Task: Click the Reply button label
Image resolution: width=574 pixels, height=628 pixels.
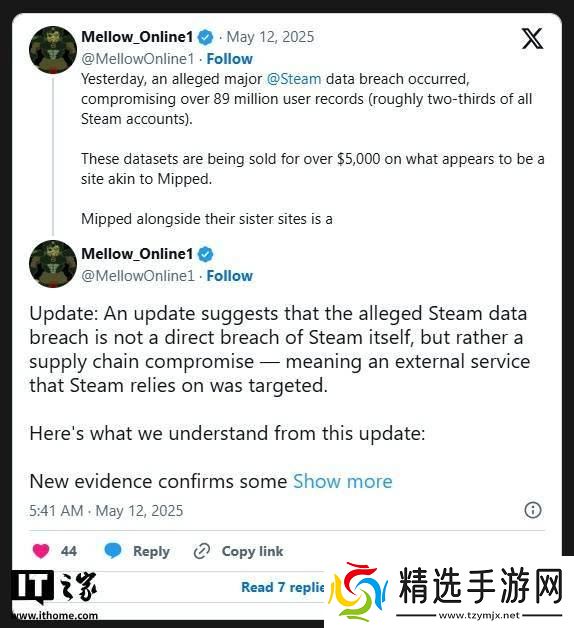Action: 151,552
